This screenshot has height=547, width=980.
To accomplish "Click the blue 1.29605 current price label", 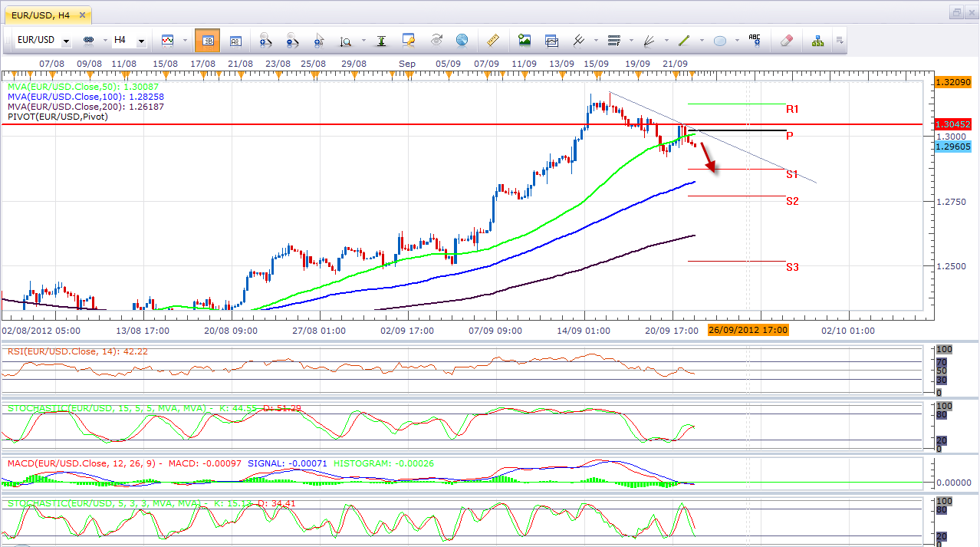I will pos(953,147).
